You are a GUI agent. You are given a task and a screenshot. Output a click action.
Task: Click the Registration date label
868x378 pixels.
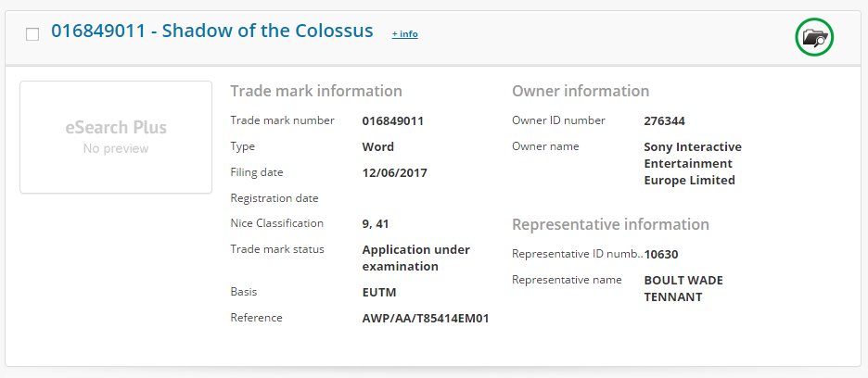[274, 198]
